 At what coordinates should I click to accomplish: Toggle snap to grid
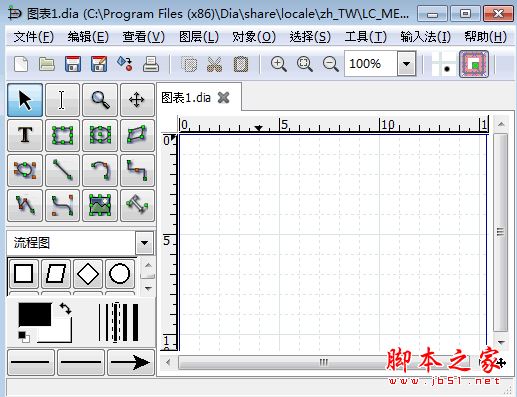(x=443, y=64)
